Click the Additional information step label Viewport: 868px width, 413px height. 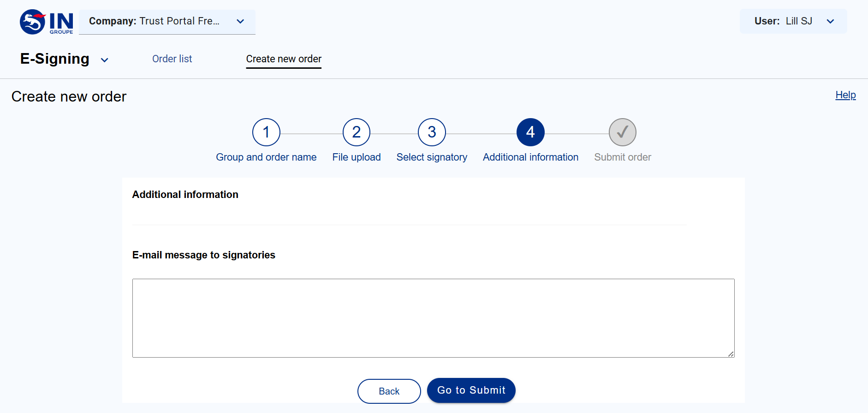pos(530,157)
